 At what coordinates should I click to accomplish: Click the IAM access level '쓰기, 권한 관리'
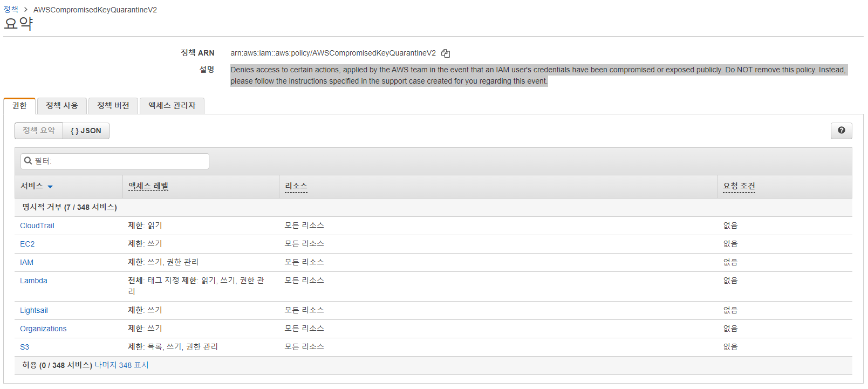(173, 262)
